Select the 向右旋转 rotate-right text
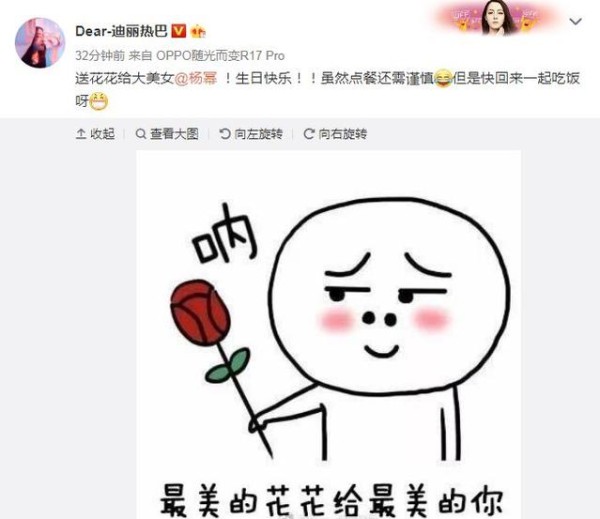600x519 pixels. tap(343, 134)
